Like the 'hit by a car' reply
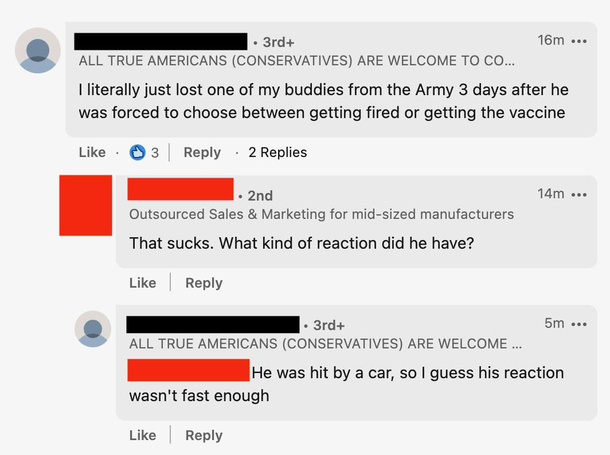The image size is (610, 455). pyautogui.click(x=143, y=435)
